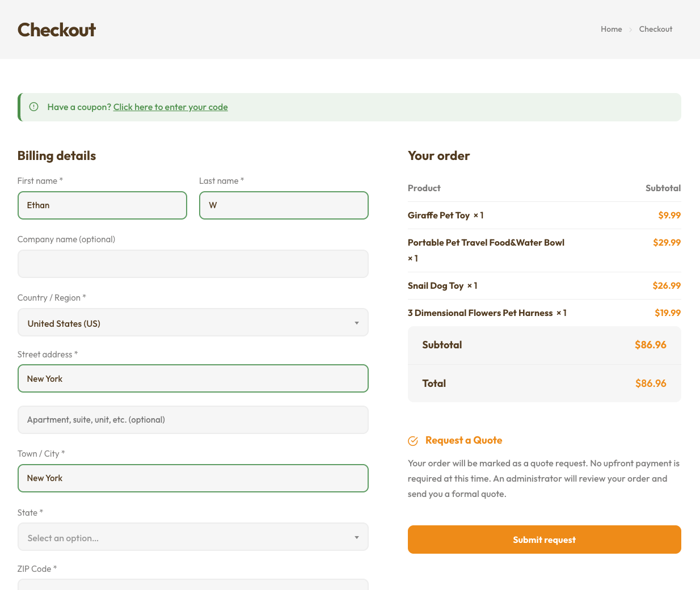Screen dimensions: 700x590
Task: Click the Request a Quote checkmark icon
Action: (413, 441)
